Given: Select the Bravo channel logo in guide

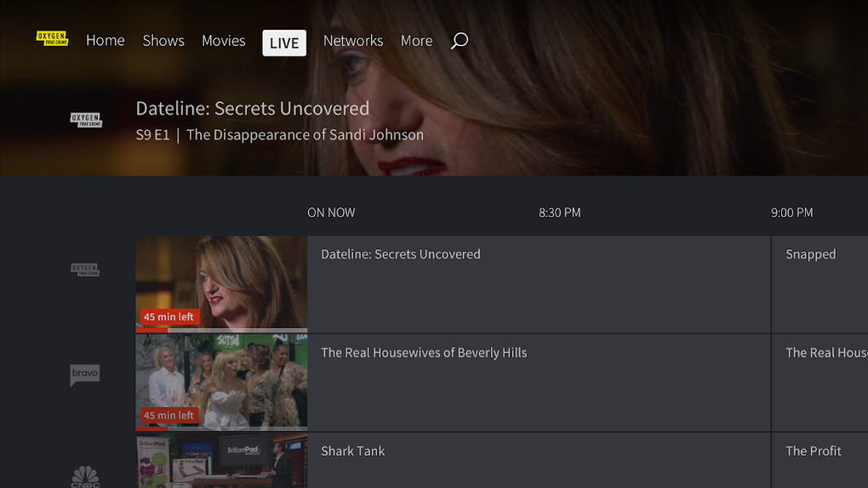Looking at the screenshot, I should [85, 375].
